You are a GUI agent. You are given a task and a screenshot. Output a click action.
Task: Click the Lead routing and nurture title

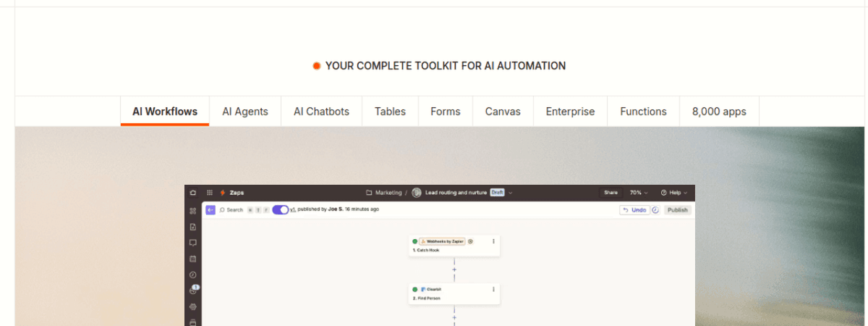456,193
